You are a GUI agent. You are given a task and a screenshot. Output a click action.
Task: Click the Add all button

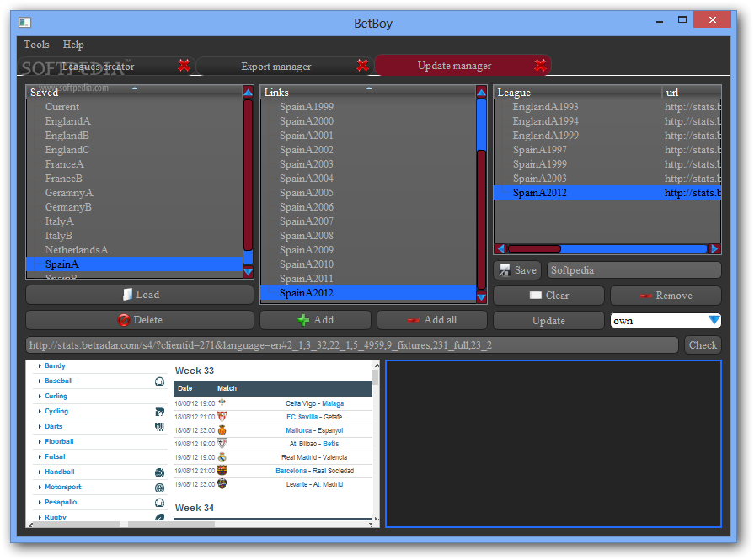(432, 320)
